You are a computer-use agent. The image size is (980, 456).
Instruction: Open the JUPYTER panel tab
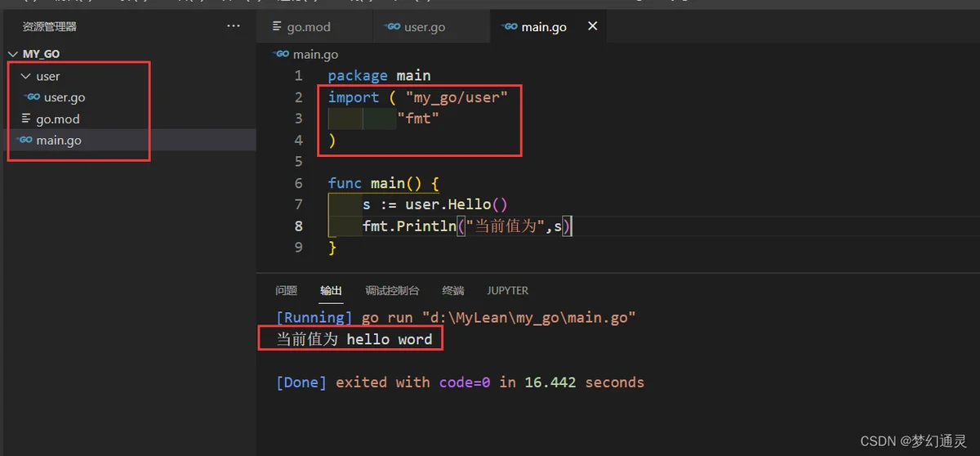508,290
